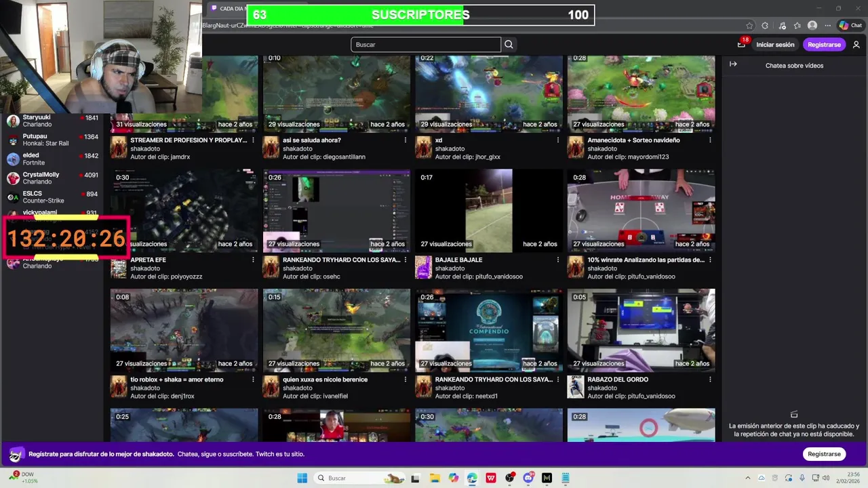The width and height of the screenshot is (868, 488).
Task: Select Staryuuki channel in sidebar
Action: pyautogui.click(x=52, y=121)
